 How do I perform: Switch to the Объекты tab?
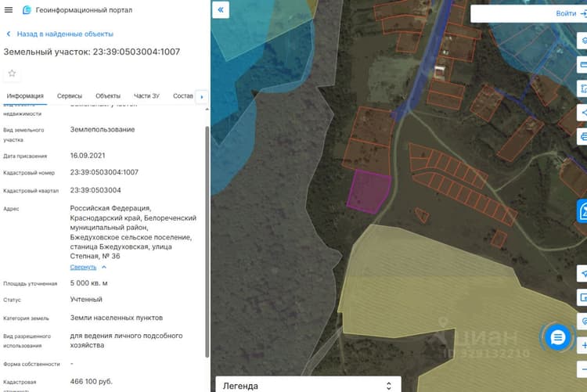[x=108, y=95]
